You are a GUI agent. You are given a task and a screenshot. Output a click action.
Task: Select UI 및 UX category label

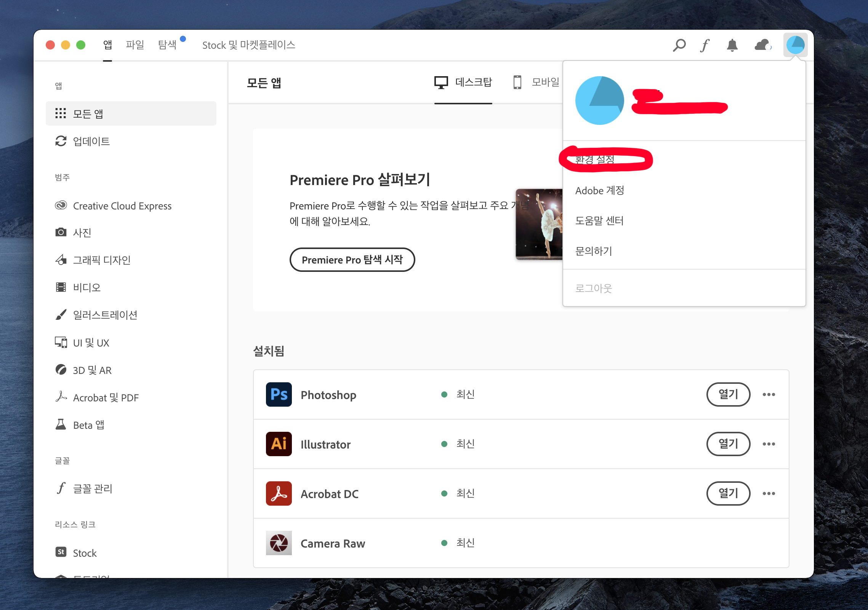(x=91, y=342)
